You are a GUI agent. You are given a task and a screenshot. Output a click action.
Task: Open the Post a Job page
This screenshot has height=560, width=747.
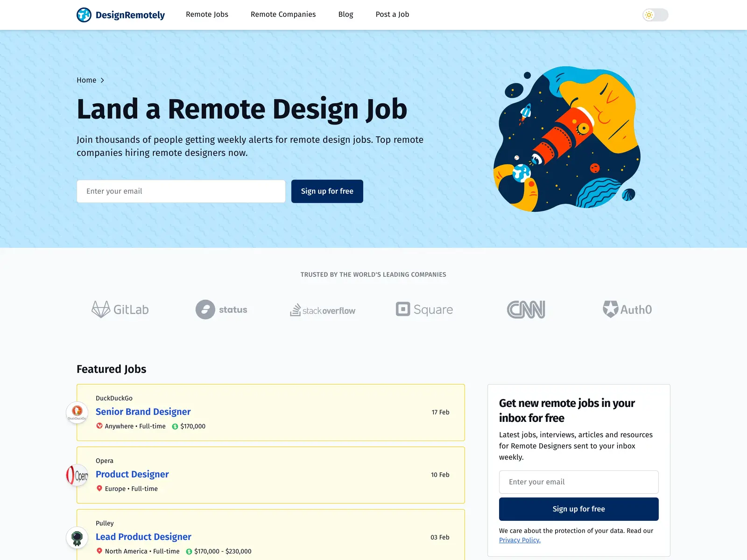(392, 14)
